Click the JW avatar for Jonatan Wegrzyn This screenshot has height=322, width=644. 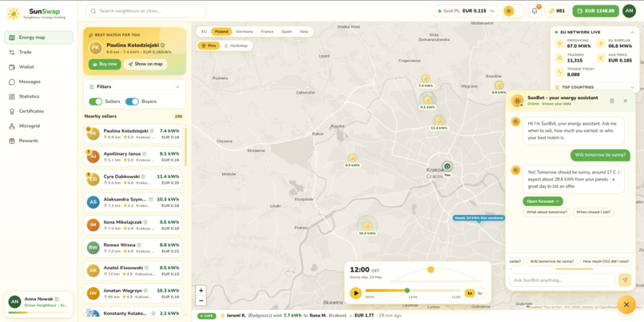click(x=93, y=293)
